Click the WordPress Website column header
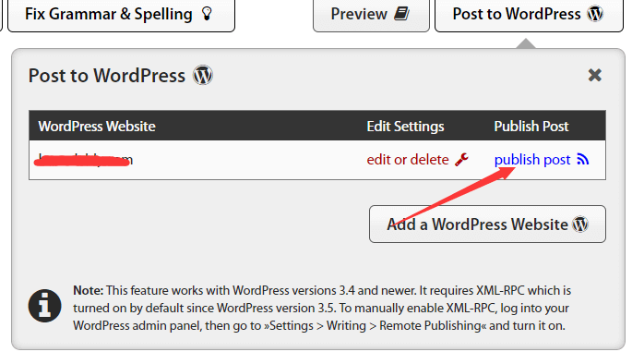 point(97,127)
